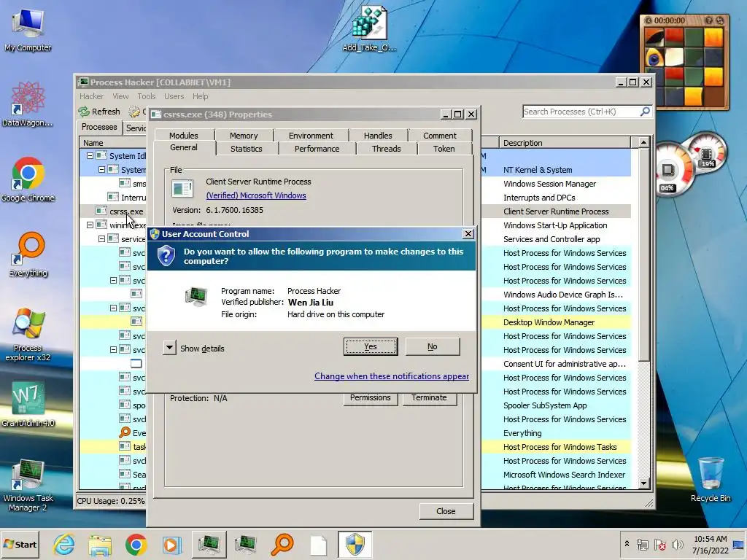Click clock showing 10:54 AM
Screen dimensions: 747x560
(x=711, y=544)
